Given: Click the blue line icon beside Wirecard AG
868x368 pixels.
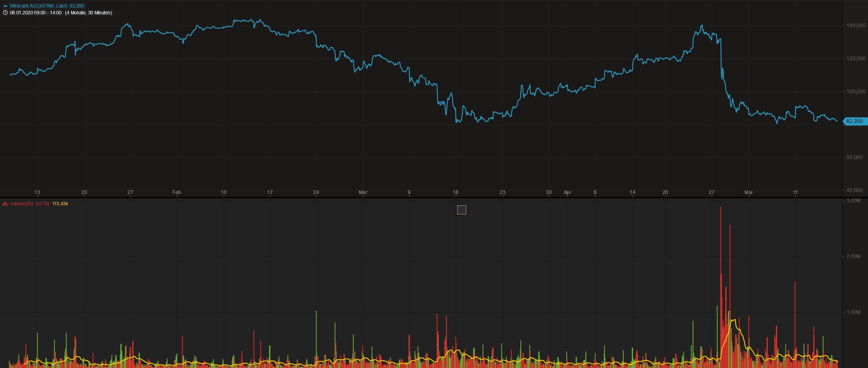Looking at the screenshot, I should tap(5, 6).
